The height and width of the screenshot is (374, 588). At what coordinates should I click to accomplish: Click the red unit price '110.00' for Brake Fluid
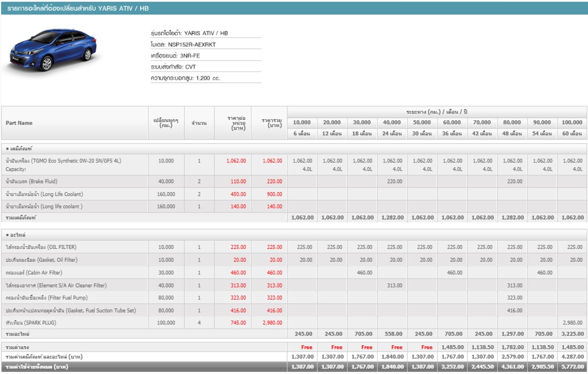(238, 182)
